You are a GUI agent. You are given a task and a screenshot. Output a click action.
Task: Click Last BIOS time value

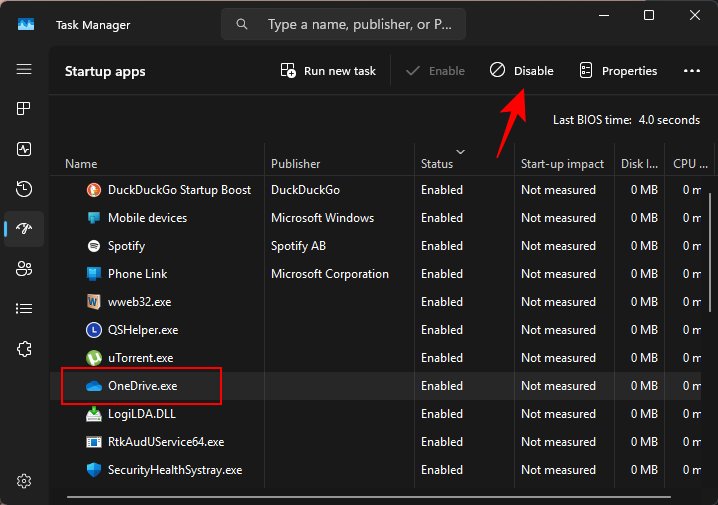point(669,120)
